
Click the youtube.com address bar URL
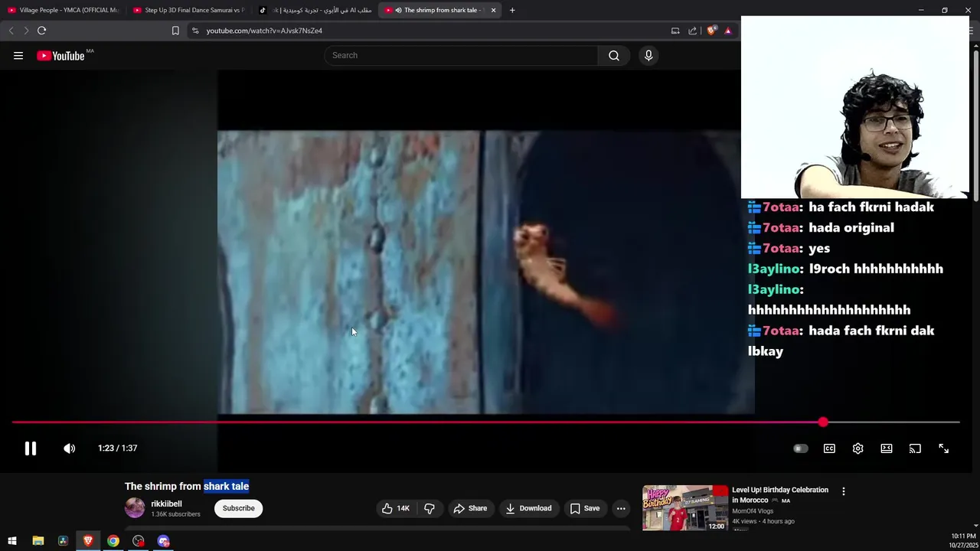pos(264,31)
